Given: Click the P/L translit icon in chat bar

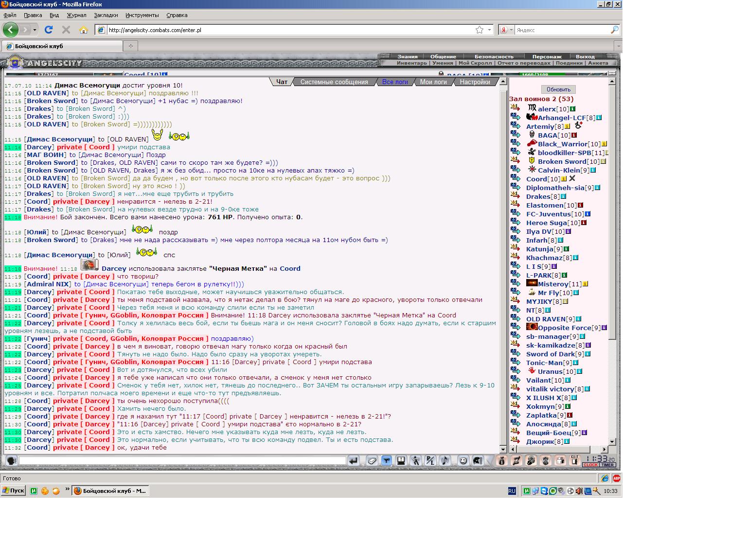Looking at the screenshot, I should pos(430,460).
